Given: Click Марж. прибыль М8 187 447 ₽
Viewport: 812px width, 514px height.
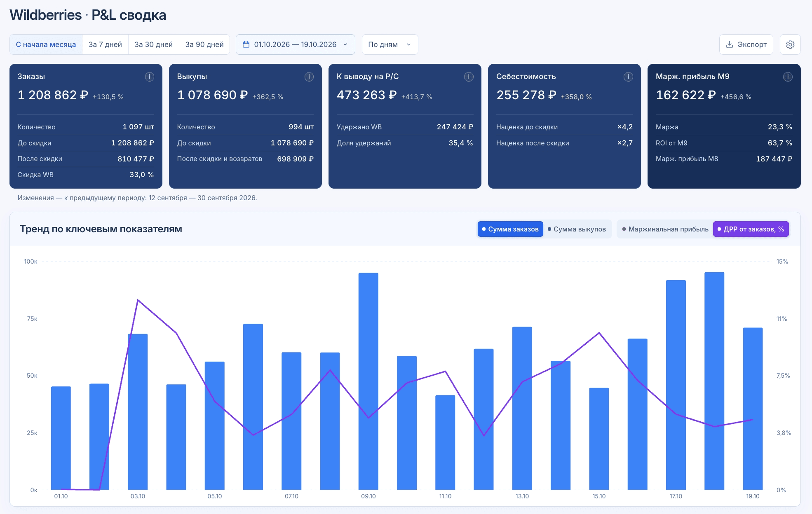Looking at the screenshot, I should [774, 159].
